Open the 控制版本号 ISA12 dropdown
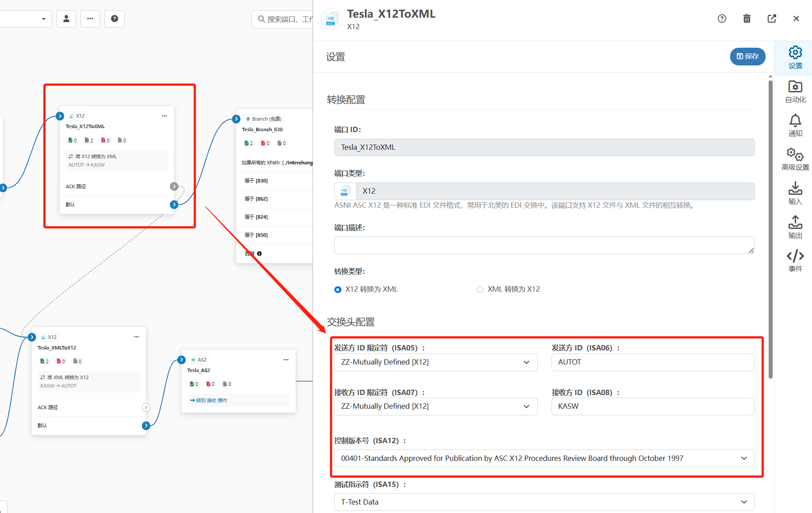 544,458
